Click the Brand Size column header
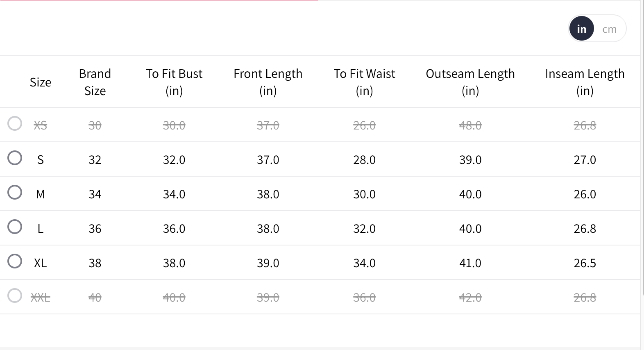 [95, 82]
